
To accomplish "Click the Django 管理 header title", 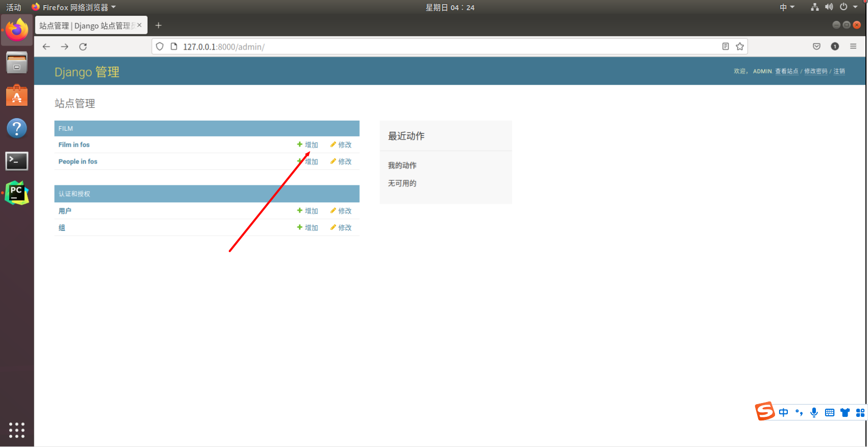I will point(87,72).
